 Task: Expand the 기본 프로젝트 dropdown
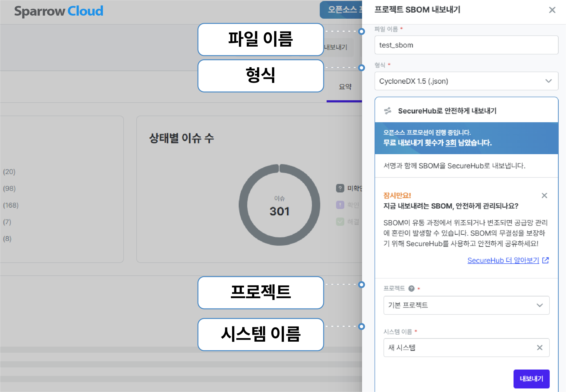click(x=466, y=305)
